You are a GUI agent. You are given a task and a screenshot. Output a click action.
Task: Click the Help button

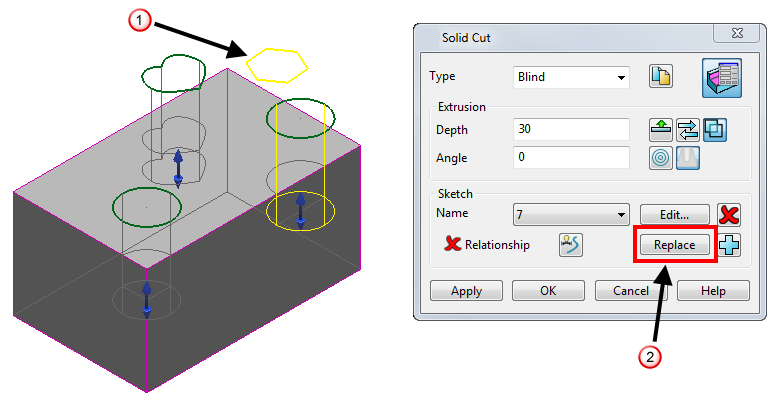point(713,291)
